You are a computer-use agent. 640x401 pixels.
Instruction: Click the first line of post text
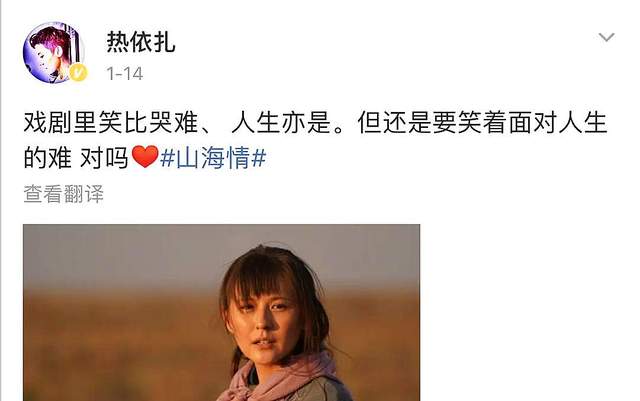tap(315, 123)
